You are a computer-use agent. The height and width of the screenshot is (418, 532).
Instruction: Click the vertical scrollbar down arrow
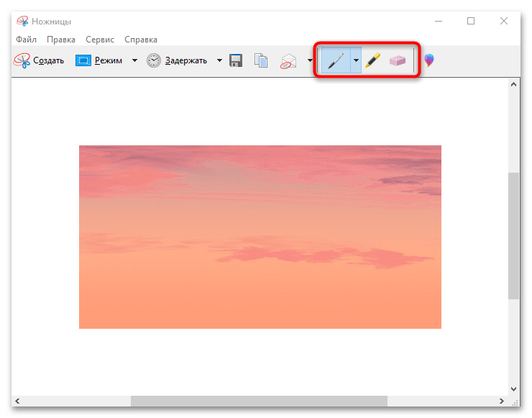[x=514, y=389]
